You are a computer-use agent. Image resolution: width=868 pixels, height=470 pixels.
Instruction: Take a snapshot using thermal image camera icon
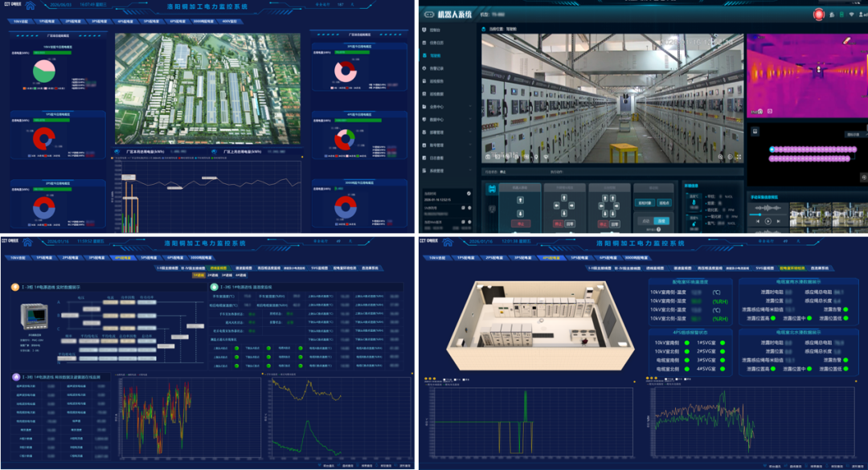pyautogui.click(x=760, y=111)
